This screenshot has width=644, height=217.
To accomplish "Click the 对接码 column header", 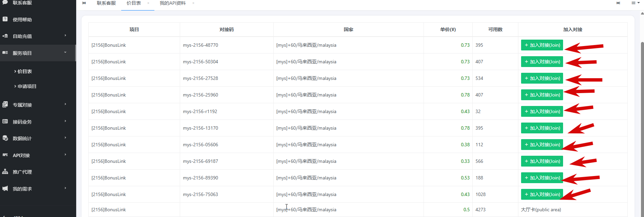I will pyautogui.click(x=227, y=29).
